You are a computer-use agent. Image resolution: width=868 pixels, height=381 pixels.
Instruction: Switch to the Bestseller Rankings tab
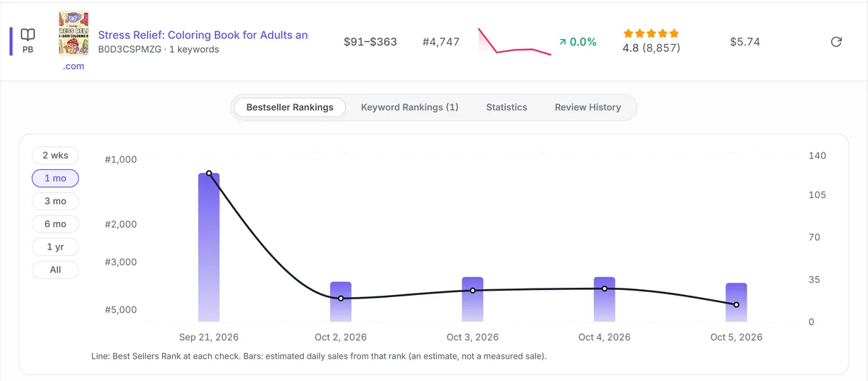[290, 107]
